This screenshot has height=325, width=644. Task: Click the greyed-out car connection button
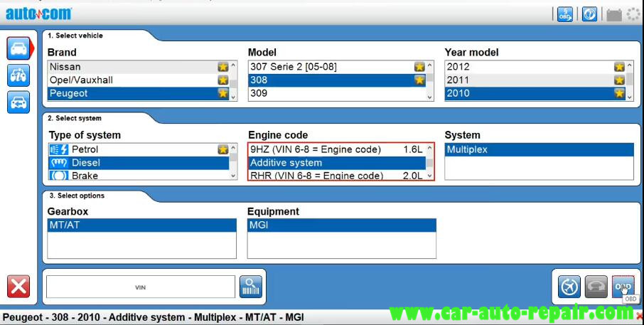(596, 287)
